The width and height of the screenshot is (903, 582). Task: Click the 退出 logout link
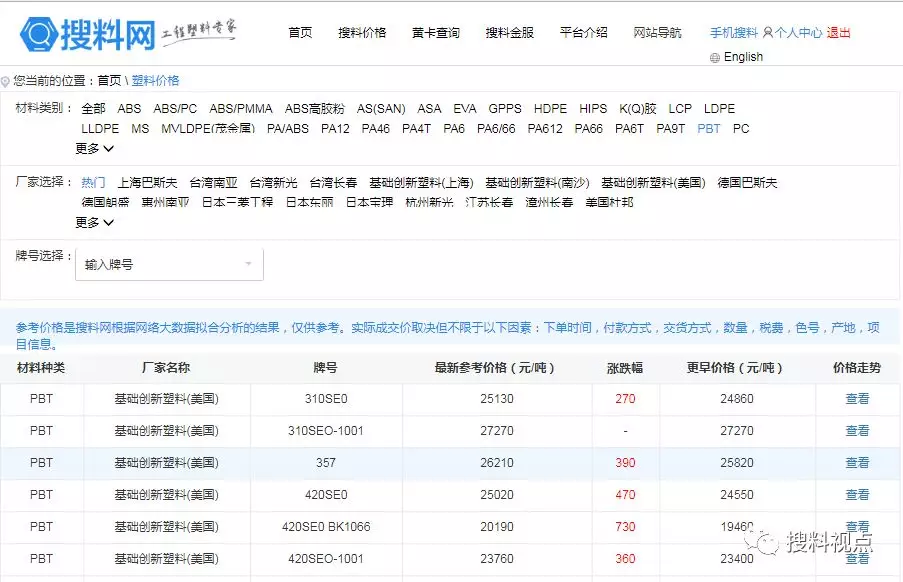coord(838,33)
